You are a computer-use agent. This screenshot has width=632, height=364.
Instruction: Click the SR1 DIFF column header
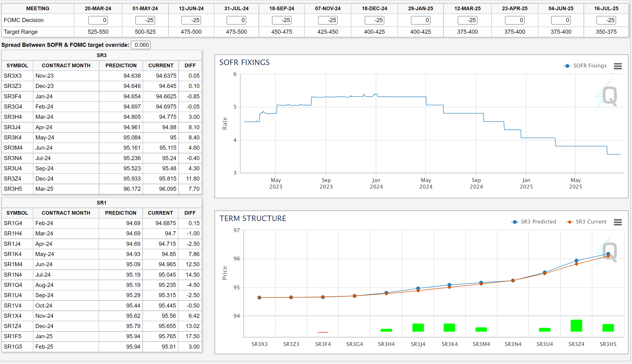point(190,213)
